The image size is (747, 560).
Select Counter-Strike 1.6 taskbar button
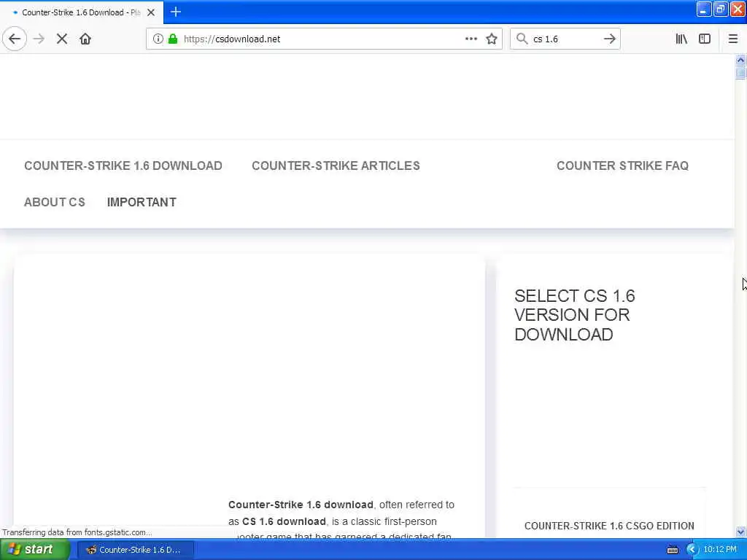(136, 550)
